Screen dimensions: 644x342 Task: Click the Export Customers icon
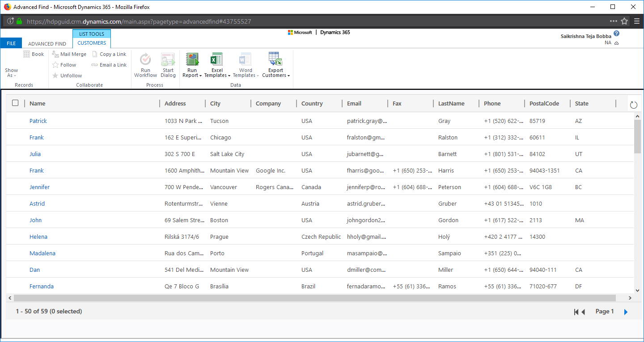(275, 61)
